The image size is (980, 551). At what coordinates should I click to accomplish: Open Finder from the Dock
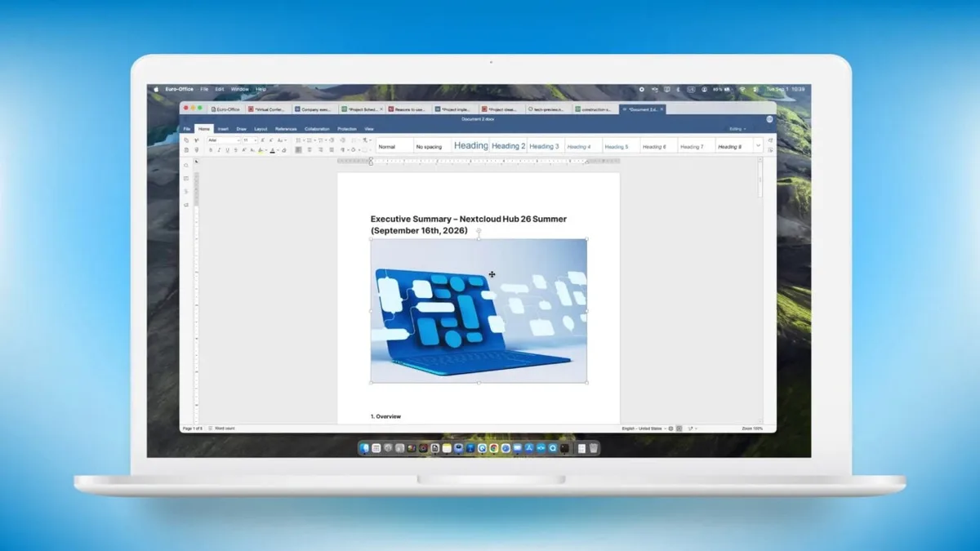coord(364,448)
